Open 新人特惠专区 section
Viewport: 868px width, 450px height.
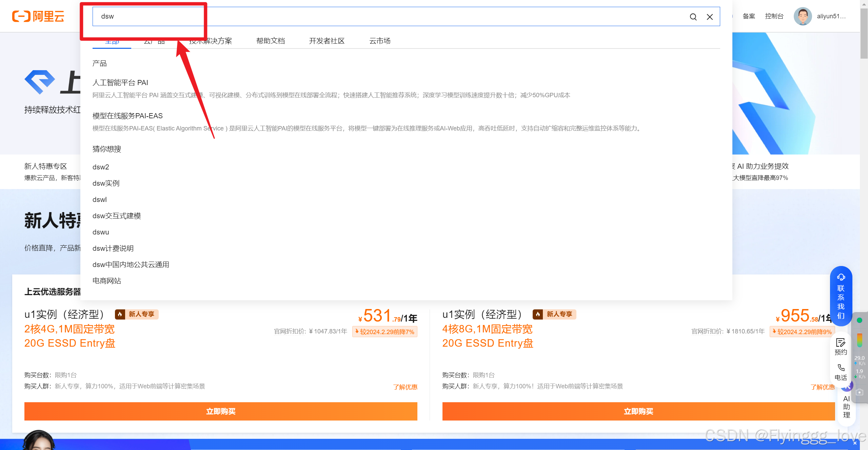point(45,166)
